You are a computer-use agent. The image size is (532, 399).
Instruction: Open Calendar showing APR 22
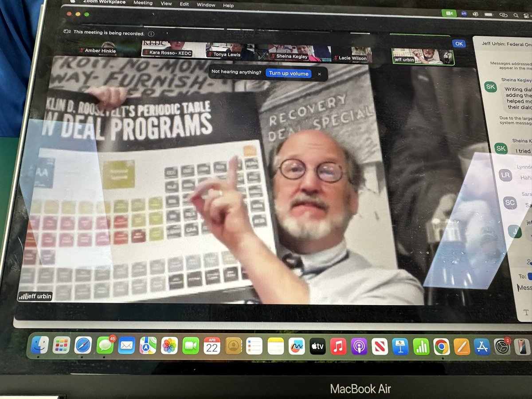pos(212,346)
